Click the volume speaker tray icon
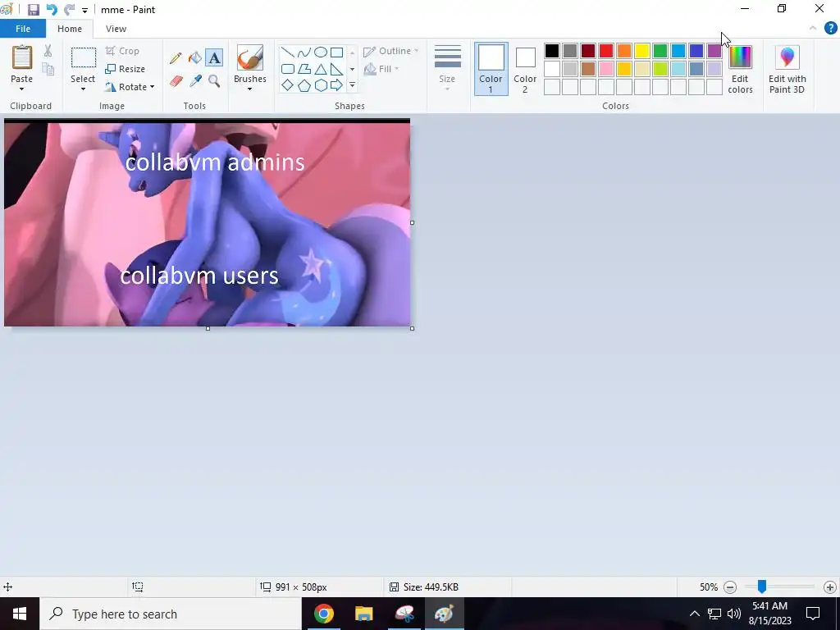The width and height of the screenshot is (840, 630). point(734,614)
